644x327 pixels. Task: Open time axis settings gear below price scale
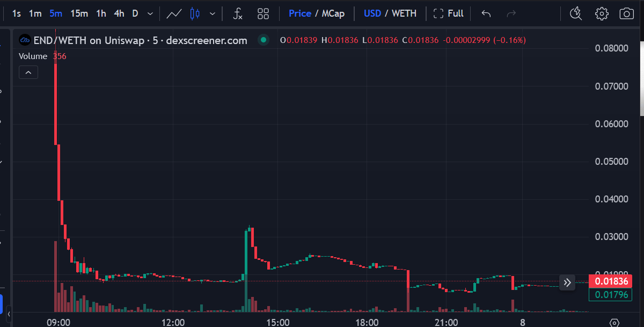(x=614, y=323)
